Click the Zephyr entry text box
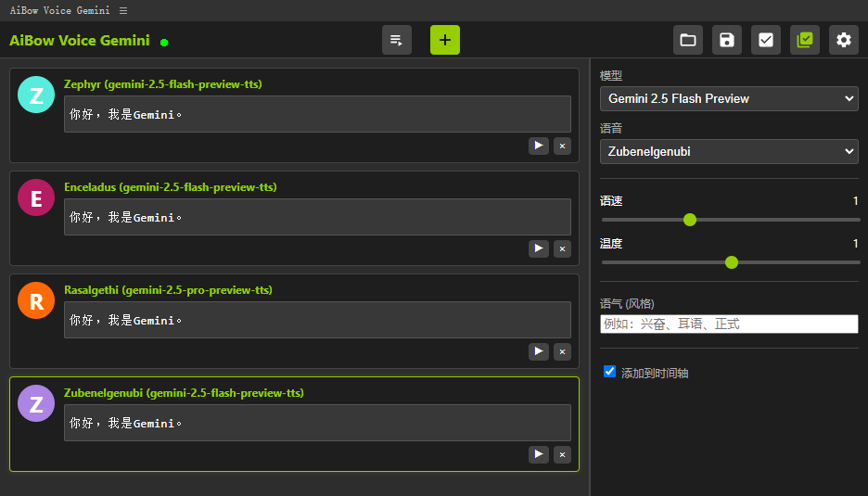Image resolution: width=868 pixels, height=496 pixels. point(317,114)
